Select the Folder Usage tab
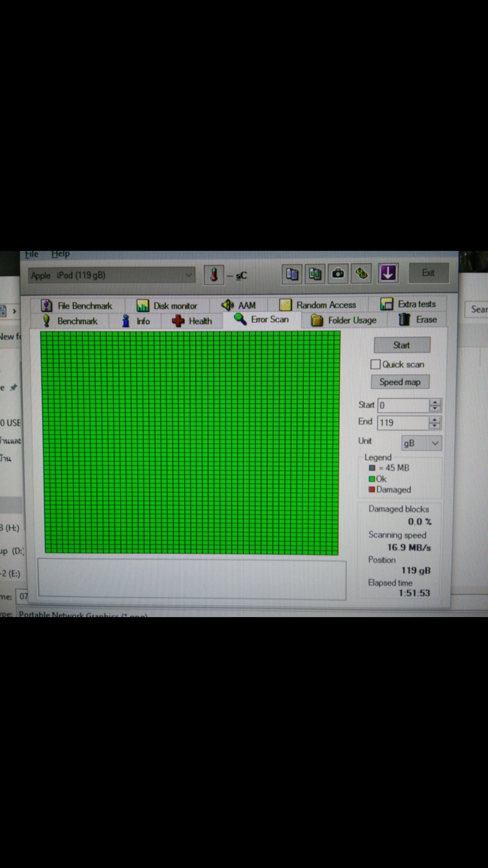This screenshot has height=868, width=488. pyautogui.click(x=343, y=320)
